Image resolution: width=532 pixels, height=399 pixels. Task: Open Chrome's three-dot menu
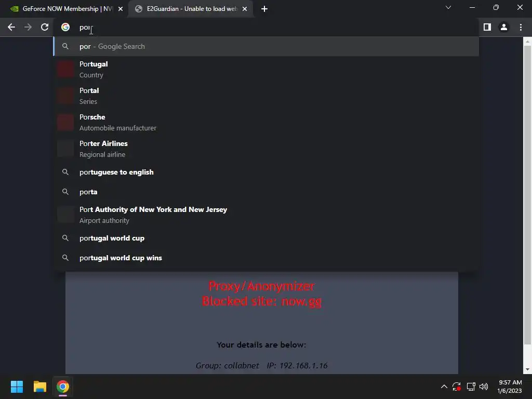click(x=521, y=27)
